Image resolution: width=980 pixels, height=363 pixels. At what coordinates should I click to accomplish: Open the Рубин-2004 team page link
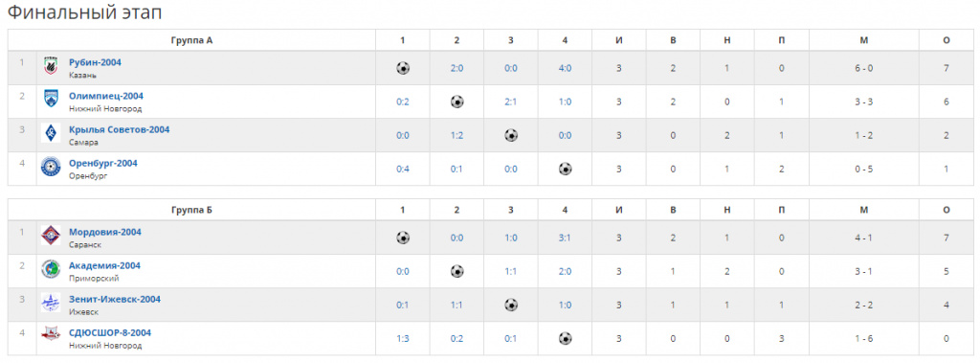(x=95, y=62)
